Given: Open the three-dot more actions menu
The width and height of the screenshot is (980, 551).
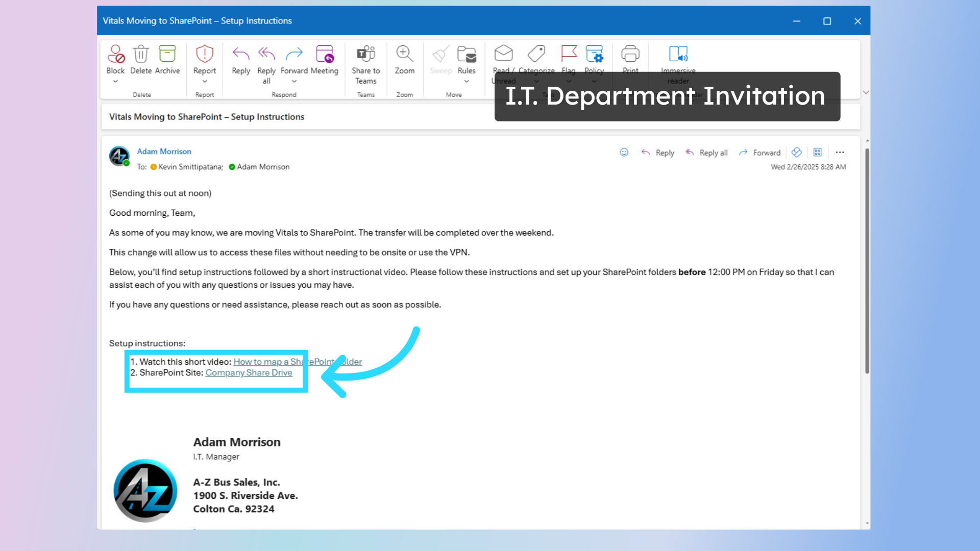Looking at the screenshot, I should [840, 153].
